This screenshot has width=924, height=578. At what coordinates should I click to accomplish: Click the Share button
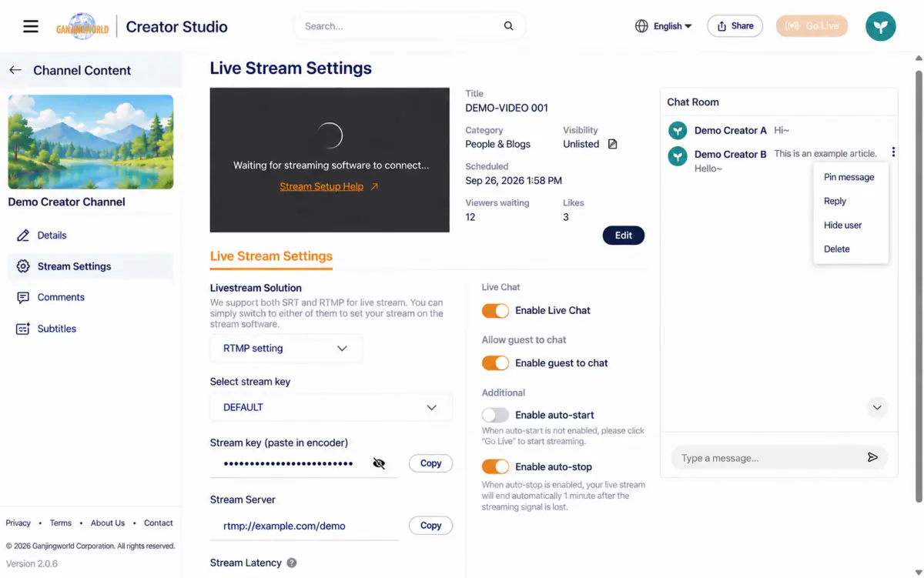coord(735,26)
